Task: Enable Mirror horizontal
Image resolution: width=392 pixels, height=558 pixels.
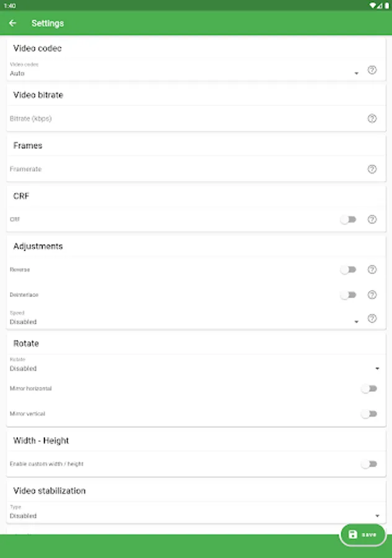Action: [369, 389]
